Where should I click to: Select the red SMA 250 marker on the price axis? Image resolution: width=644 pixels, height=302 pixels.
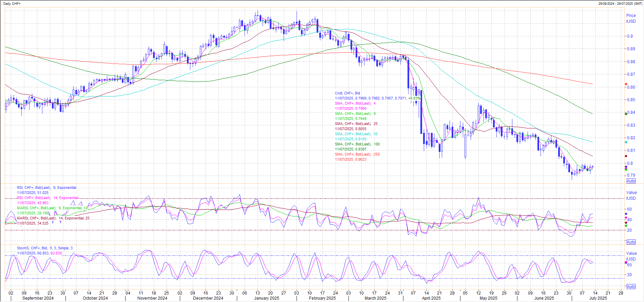point(626,84)
